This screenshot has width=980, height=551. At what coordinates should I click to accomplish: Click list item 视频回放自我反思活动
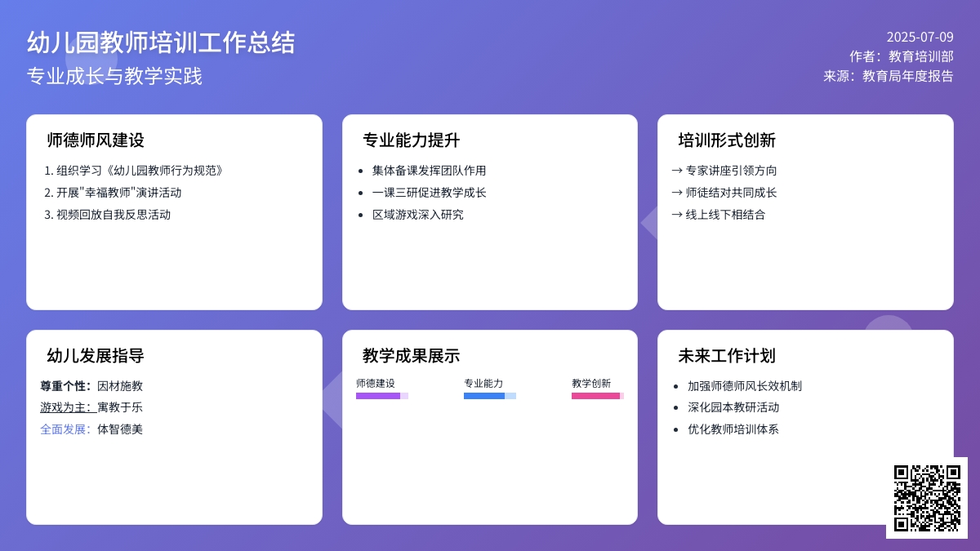coord(114,215)
